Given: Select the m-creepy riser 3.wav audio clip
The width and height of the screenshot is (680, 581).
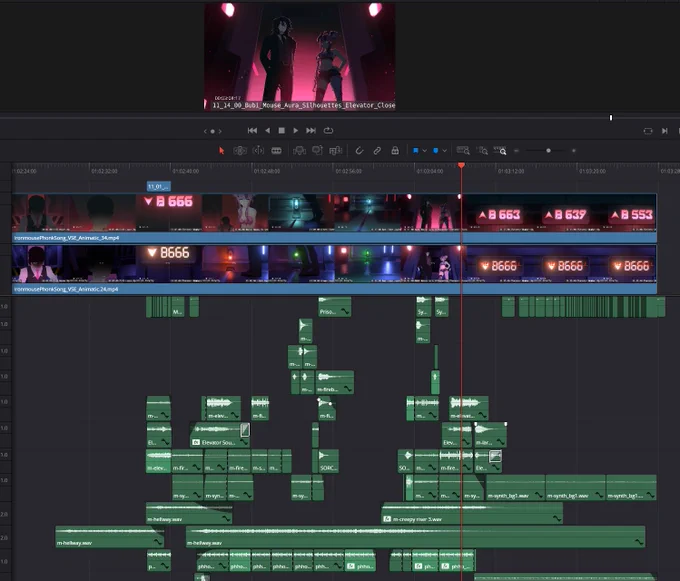Looking at the screenshot, I should 472,513.
